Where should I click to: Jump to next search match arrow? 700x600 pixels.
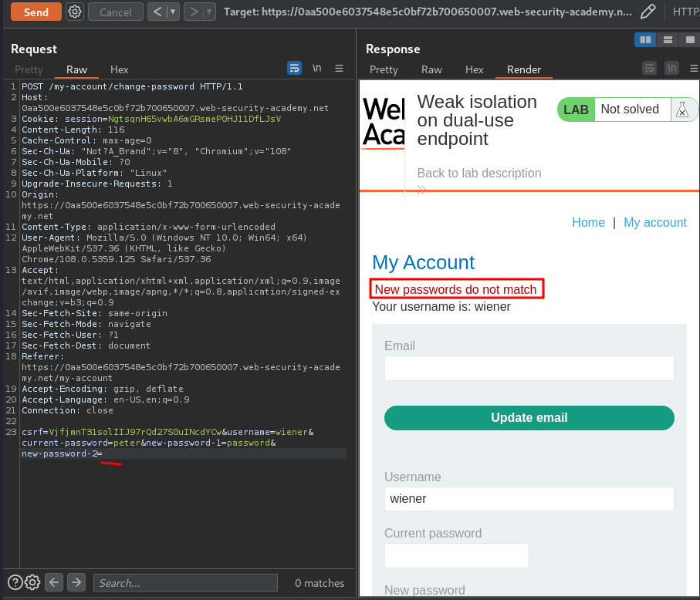click(x=76, y=582)
